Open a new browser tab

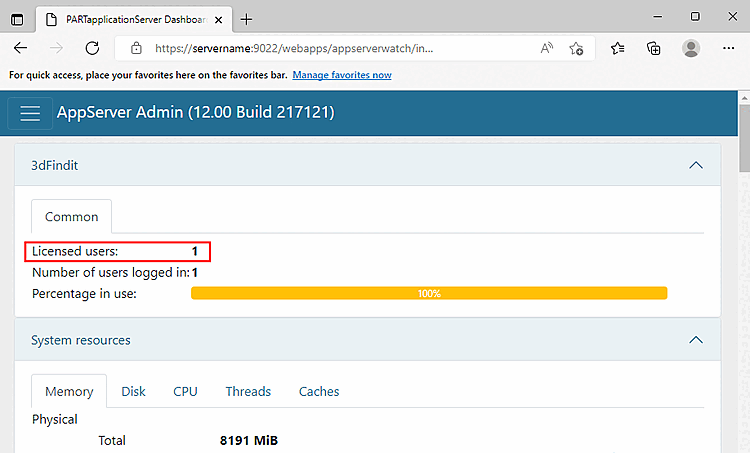click(246, 20)
